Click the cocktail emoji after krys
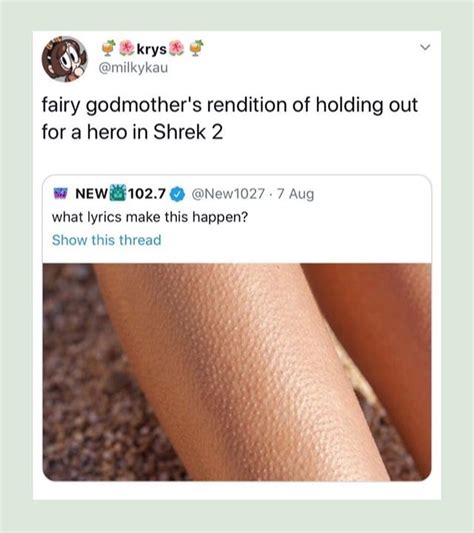Screen dimensions: 474x533 point(197,48)
